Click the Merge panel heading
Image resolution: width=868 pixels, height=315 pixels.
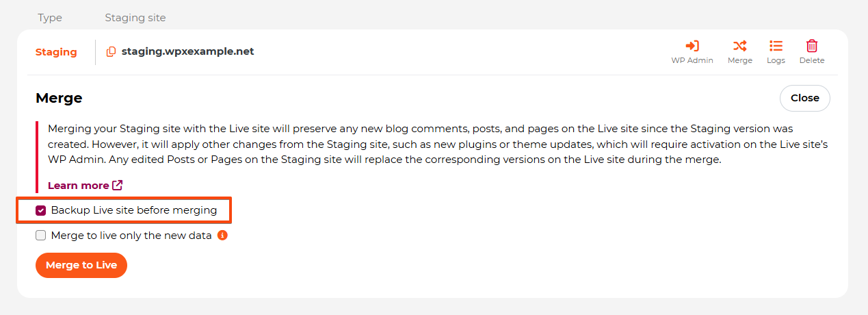(x=59, y=98)
